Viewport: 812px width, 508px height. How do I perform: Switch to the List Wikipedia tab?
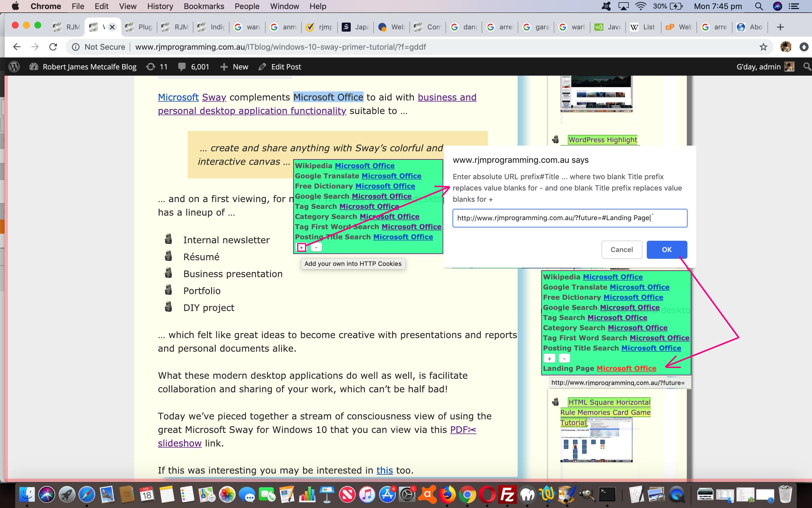(x=643, y=27)
